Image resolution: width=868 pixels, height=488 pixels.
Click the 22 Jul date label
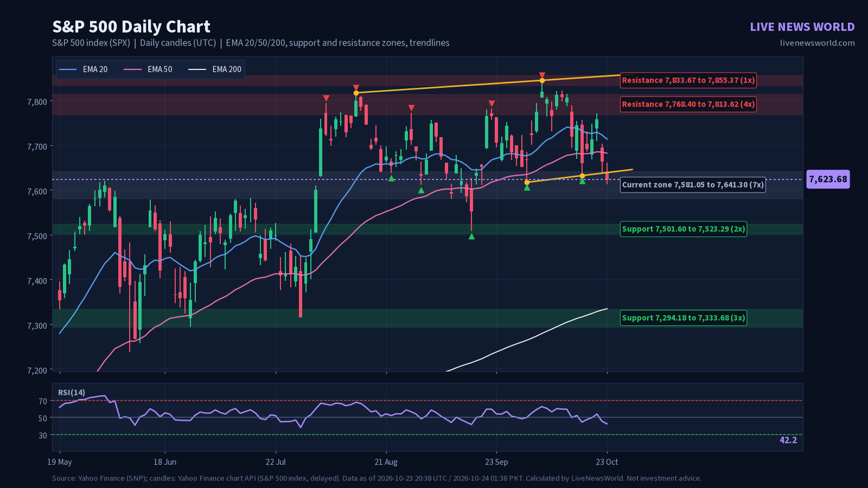(x=276, y=463)
